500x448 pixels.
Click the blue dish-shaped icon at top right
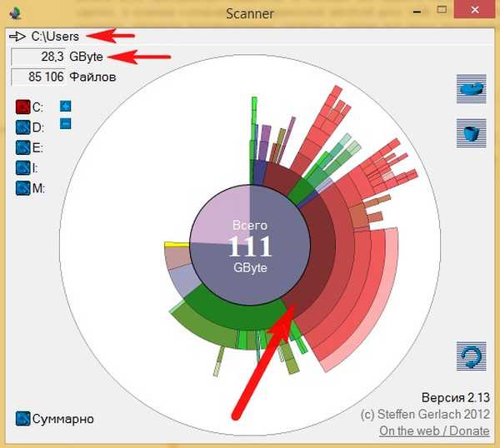point(471,88)
